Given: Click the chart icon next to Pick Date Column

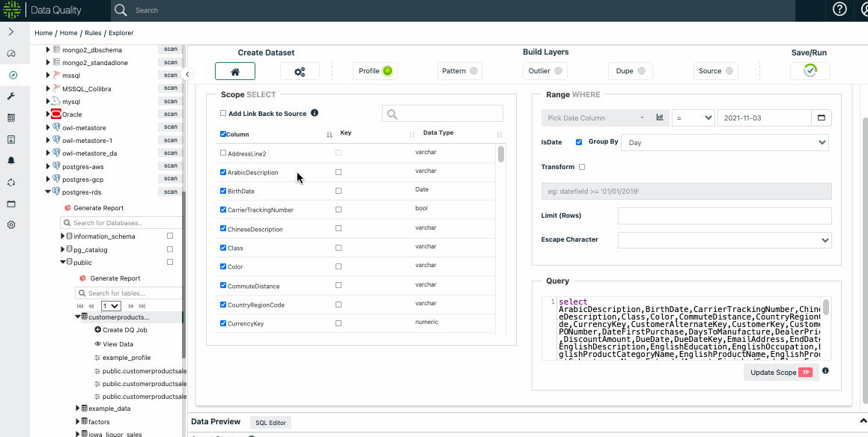Looking at the screenshot, I should [660, 117].
